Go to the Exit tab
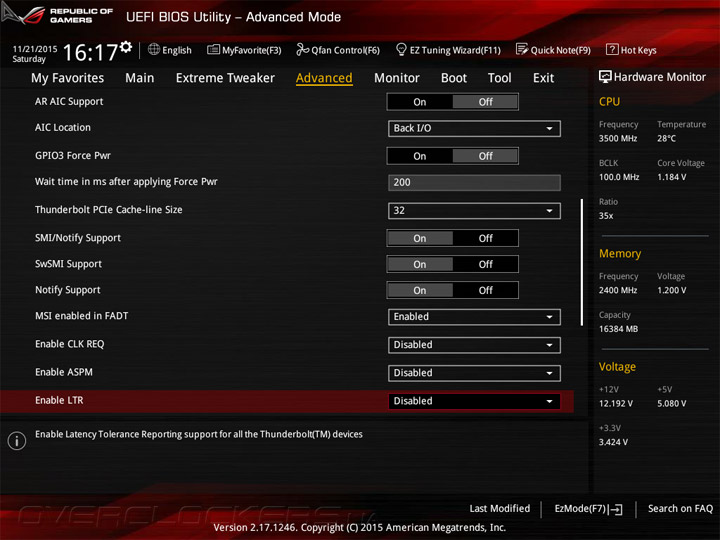The image size is (720, 540). pos(543,78)
